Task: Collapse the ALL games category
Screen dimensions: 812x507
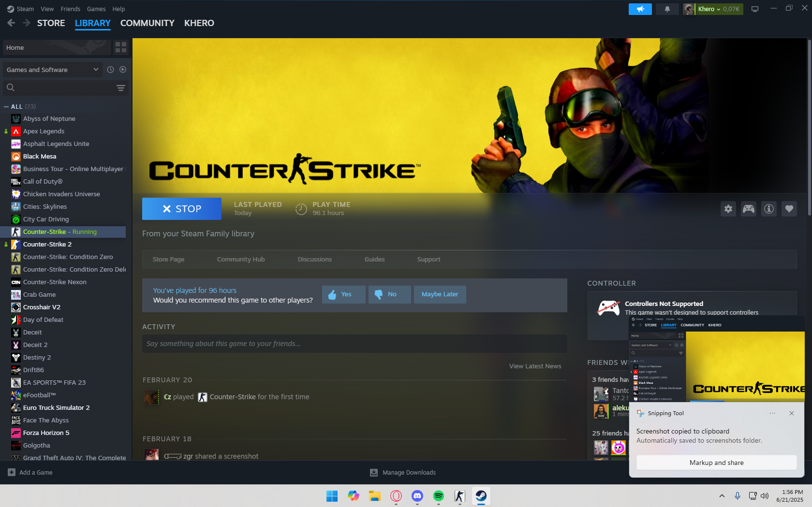Action: coord(6,106)
